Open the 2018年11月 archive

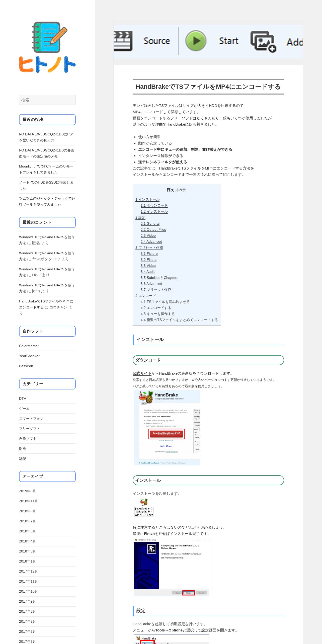[x=28, y=501]
